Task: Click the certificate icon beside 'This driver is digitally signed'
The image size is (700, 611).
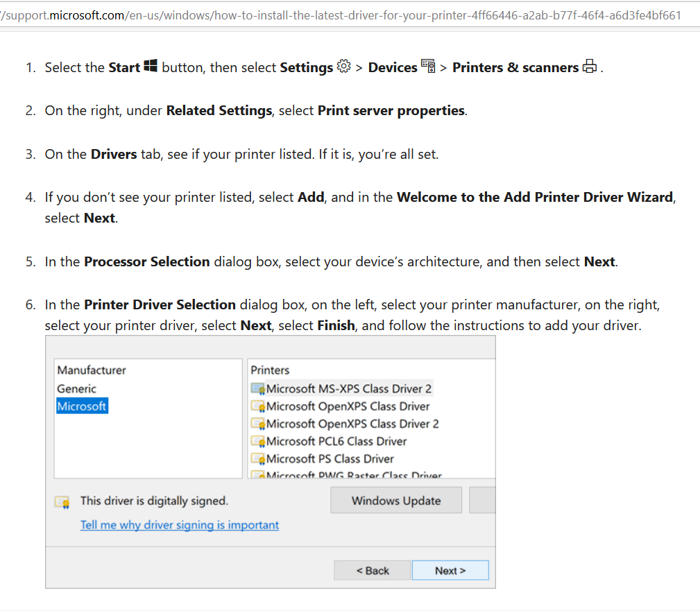Action: point(62,502)
